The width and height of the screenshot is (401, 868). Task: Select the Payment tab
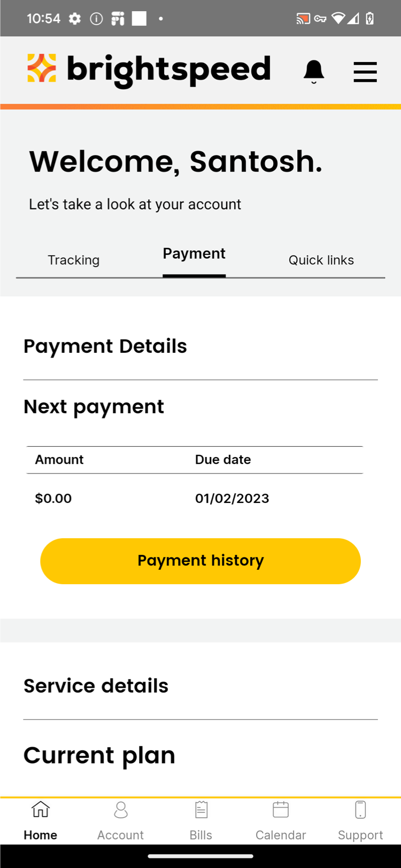(x=194, y=253)
